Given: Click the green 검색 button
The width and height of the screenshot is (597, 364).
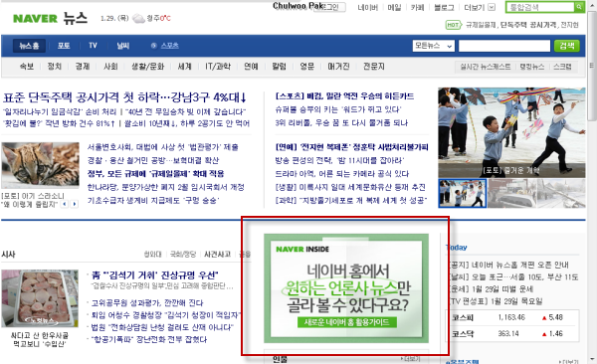Looking at the screenshot, I should tap(566, 46).
